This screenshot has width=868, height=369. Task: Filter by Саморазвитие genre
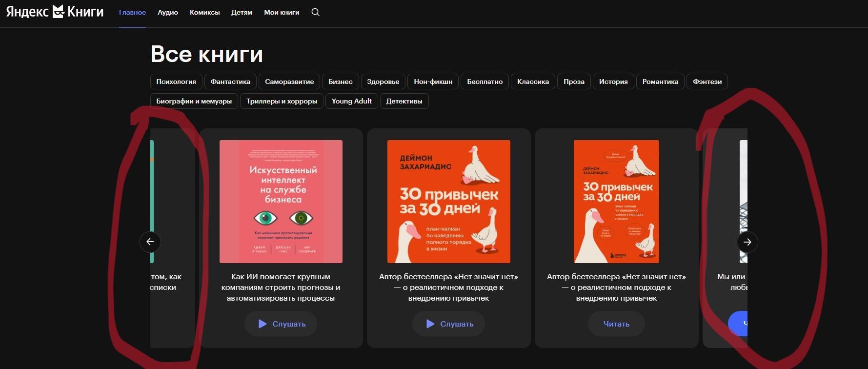[289, 82]
